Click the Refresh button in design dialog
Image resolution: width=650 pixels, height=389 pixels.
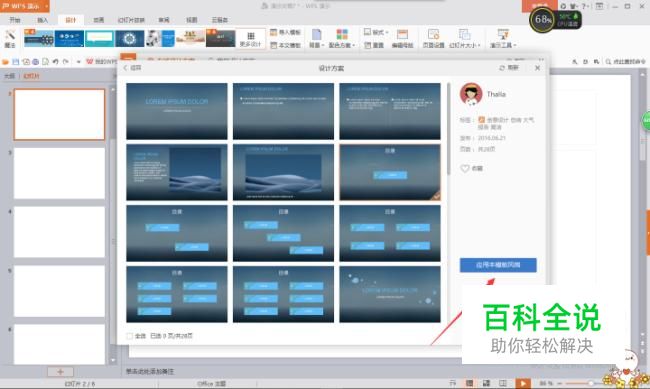(509, 68)
